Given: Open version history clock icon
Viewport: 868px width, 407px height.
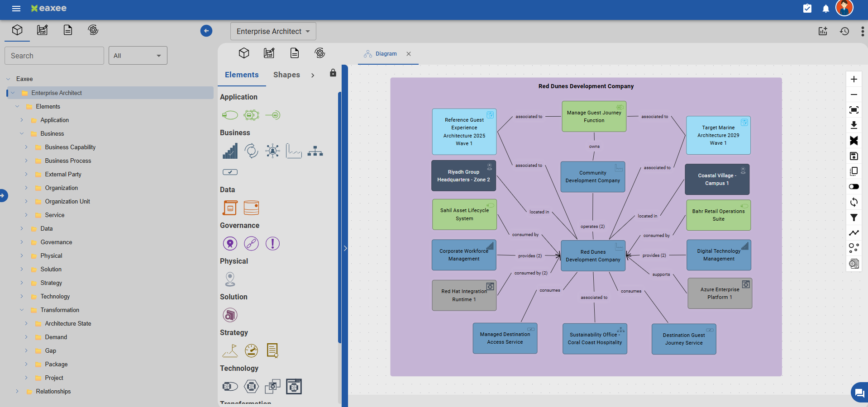Looking at the screenshot, I should (x=844, y=31).
